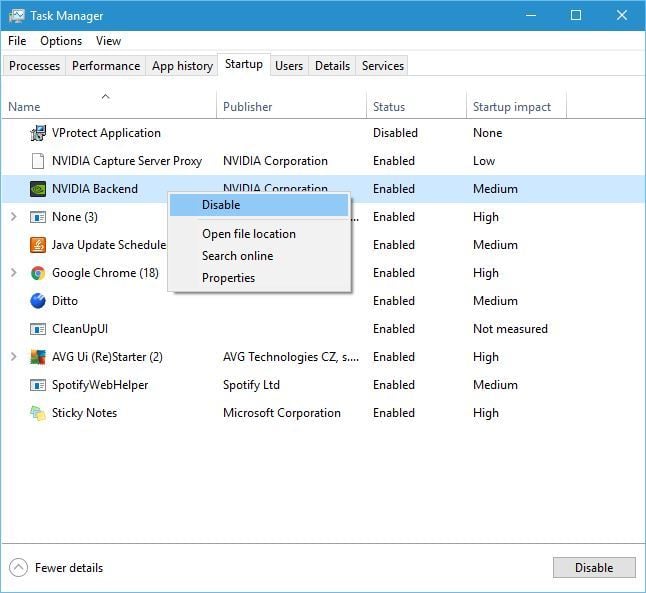
Task: Select the Sticky Notes row name
Action: click(x=84, y=413)
